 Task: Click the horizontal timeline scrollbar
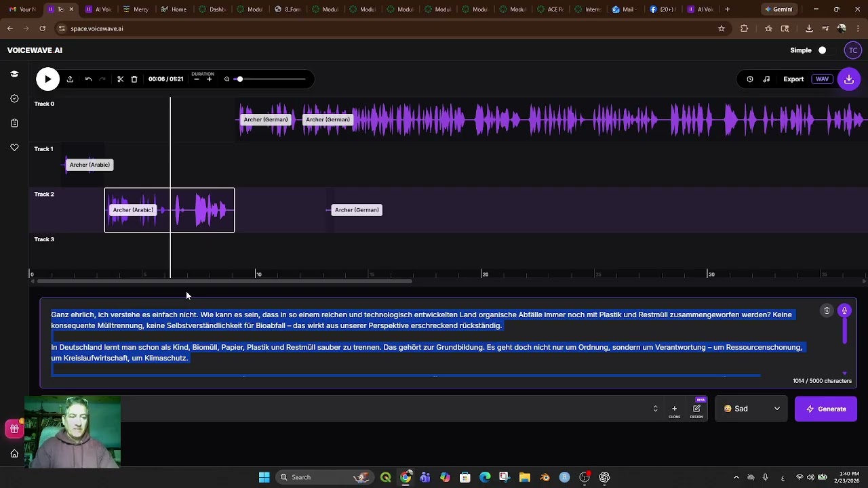tap(224, 281)
